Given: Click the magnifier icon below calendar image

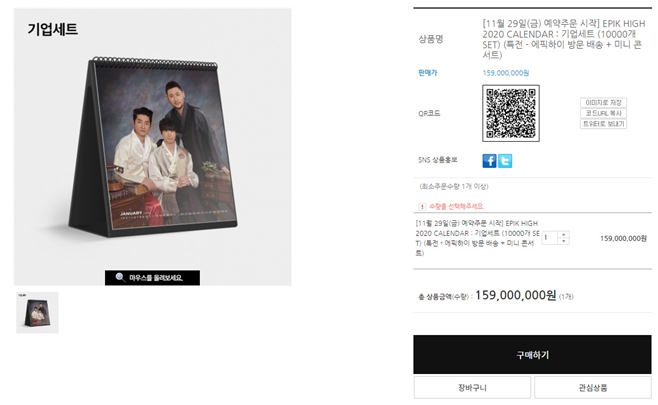Looking at the screenshot, I should pyautogui.click(x=120, y=277).
